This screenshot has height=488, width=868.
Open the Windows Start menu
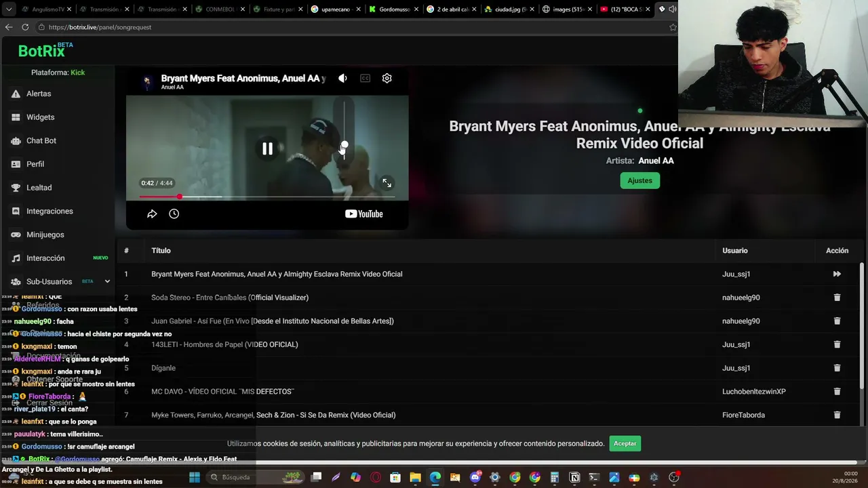[195, 477]
